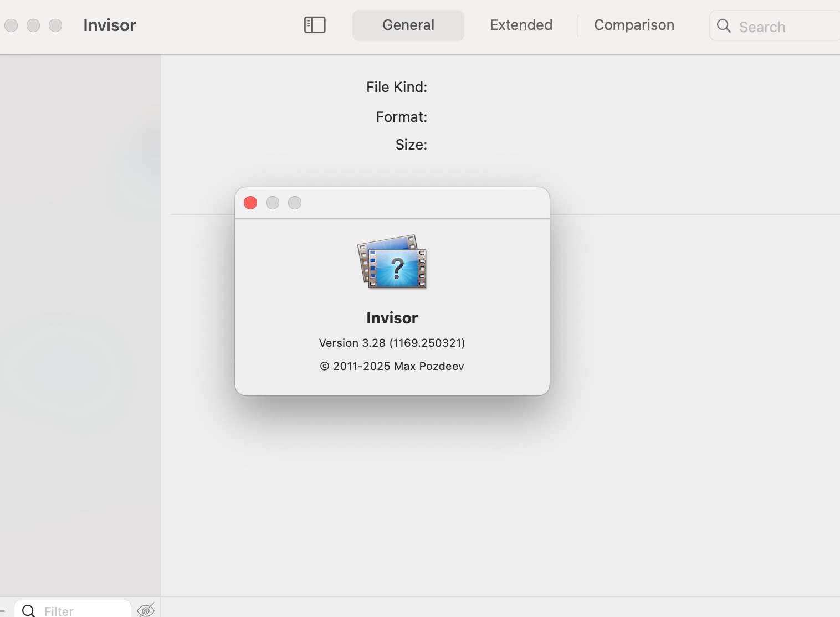The width and height of the screenshot is (840, 617).
Task: Open the Comparison tab
Action: coord(634,25)
